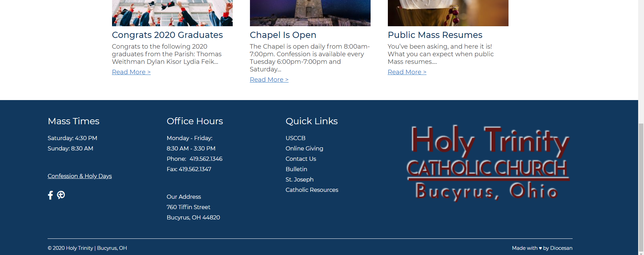Select the St. Joseph quick link
The image size is (644, 255).
click(x=299, y=179)
